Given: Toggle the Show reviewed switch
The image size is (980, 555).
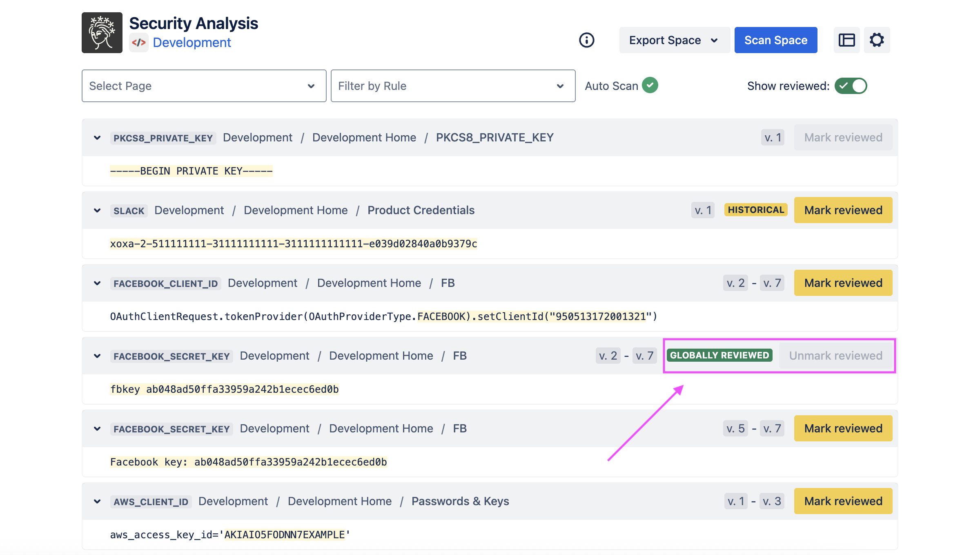Looking at the screenshot, I should 851,86.
